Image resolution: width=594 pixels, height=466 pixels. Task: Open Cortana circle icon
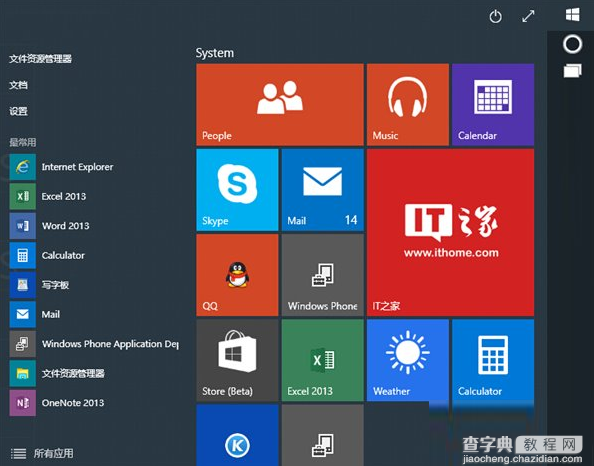click(x=572, y=44)
